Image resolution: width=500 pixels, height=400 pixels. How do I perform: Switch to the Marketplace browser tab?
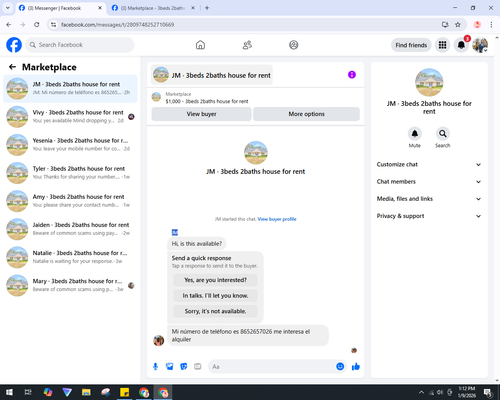coord(153,8)
